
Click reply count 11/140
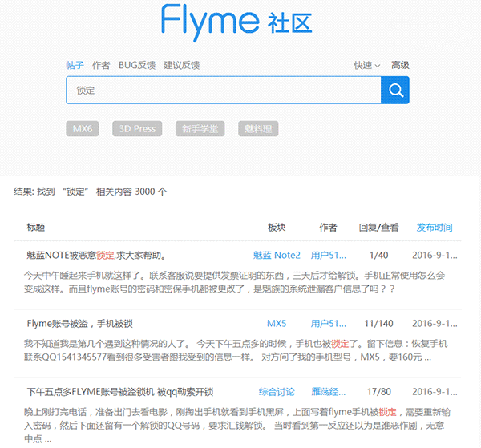tap(378, 324)
